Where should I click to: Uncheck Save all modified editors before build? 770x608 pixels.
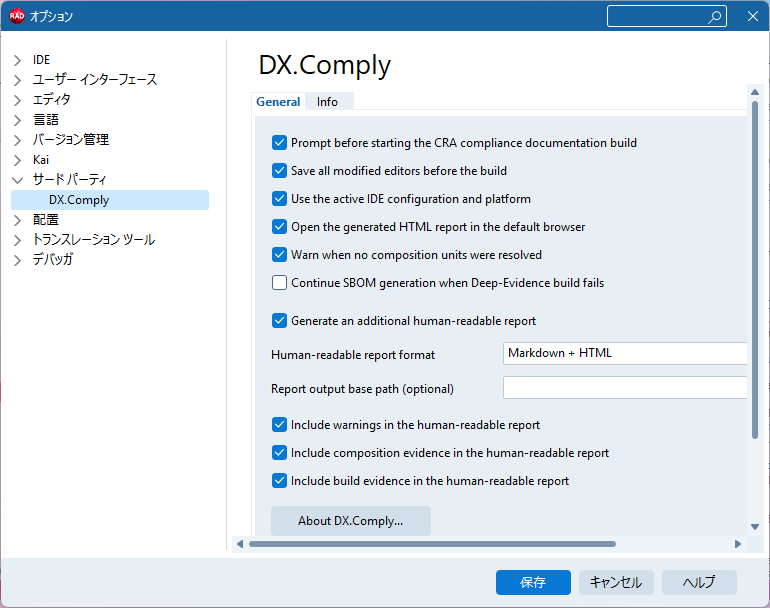coord(279,171)
